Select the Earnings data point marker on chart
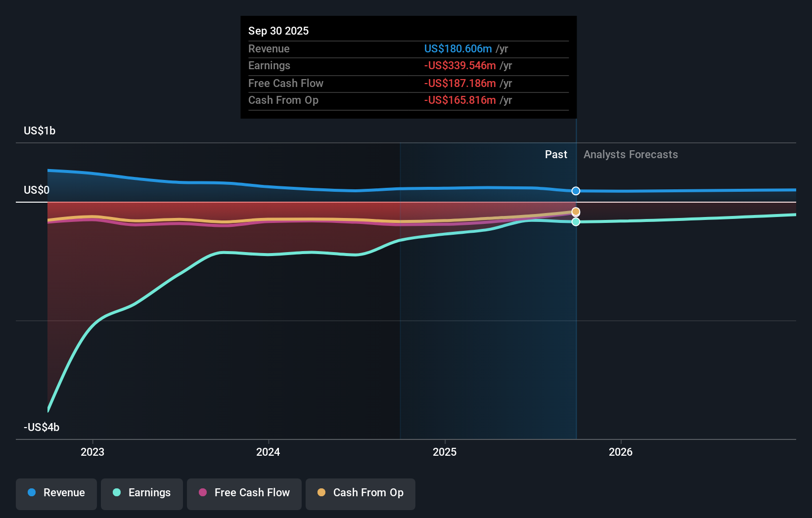Screen dimensions: 812x518 pos(576,222)
